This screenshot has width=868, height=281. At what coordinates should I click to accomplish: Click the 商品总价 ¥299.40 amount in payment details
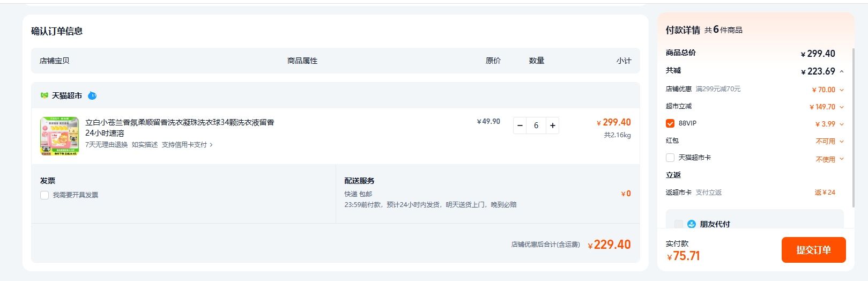(x=818, y=54)
